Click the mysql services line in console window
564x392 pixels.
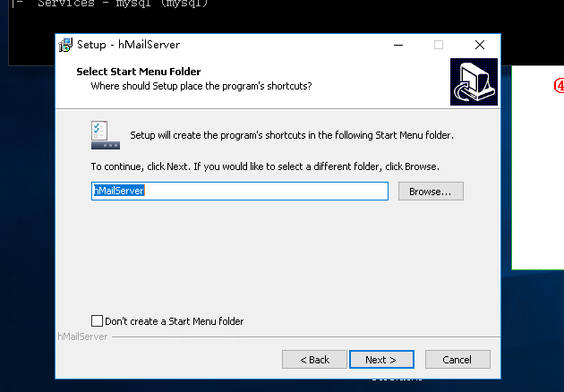pyautogui.click(x=123, y=4)
